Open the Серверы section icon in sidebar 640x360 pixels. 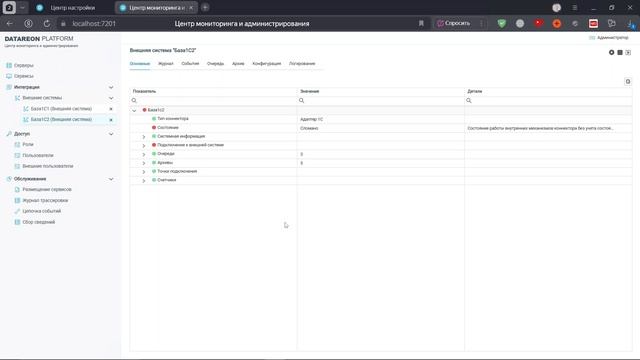[x=9, y=65]
